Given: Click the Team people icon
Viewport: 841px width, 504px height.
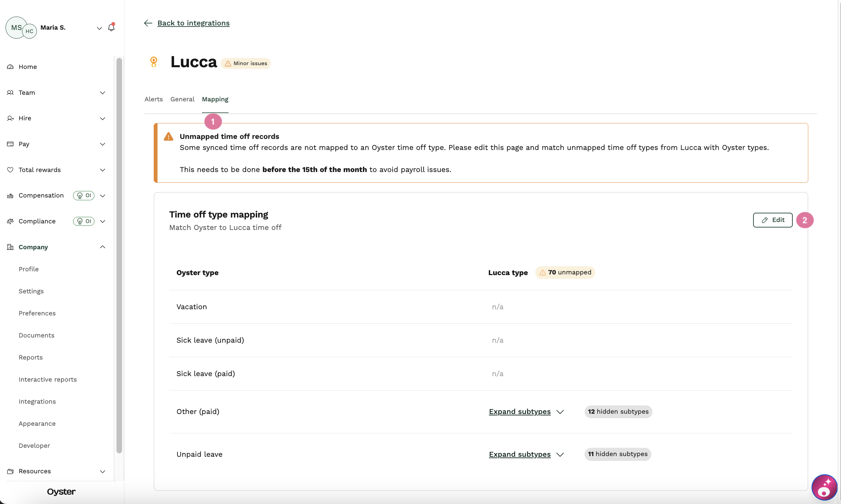Looking at the screenshot, I should 10,93.
